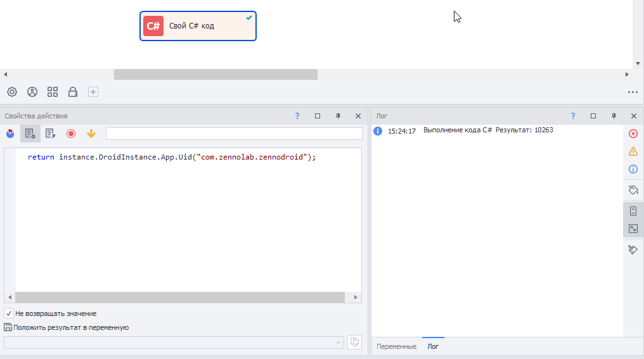The height and width of the screenshot is (359, 644).
Task: Click the blue info filter icon in log
Action: tap(633, 169)
